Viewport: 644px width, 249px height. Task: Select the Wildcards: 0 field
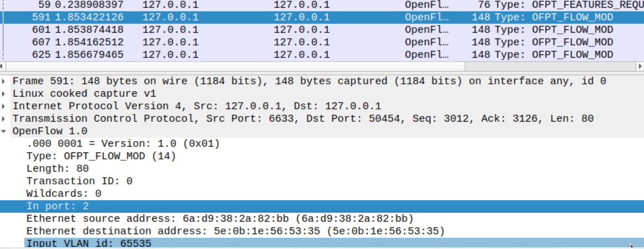click(x=64, y=193)
